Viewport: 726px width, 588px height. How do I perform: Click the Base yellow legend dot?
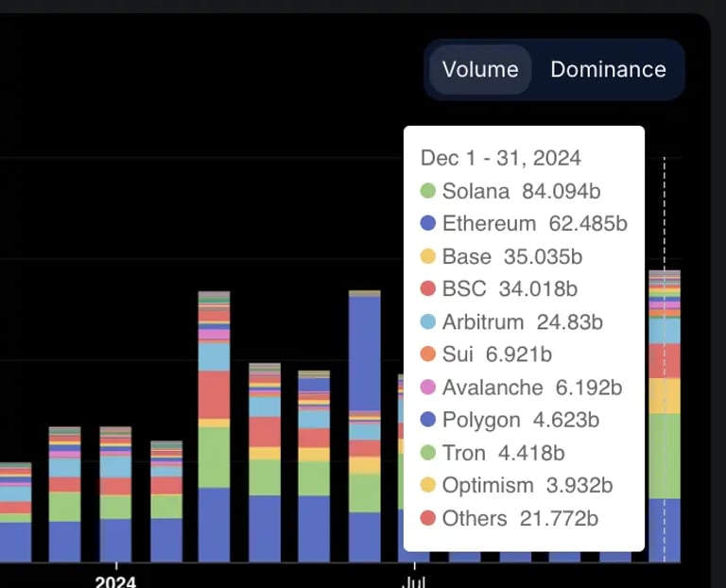pos(428,256)
